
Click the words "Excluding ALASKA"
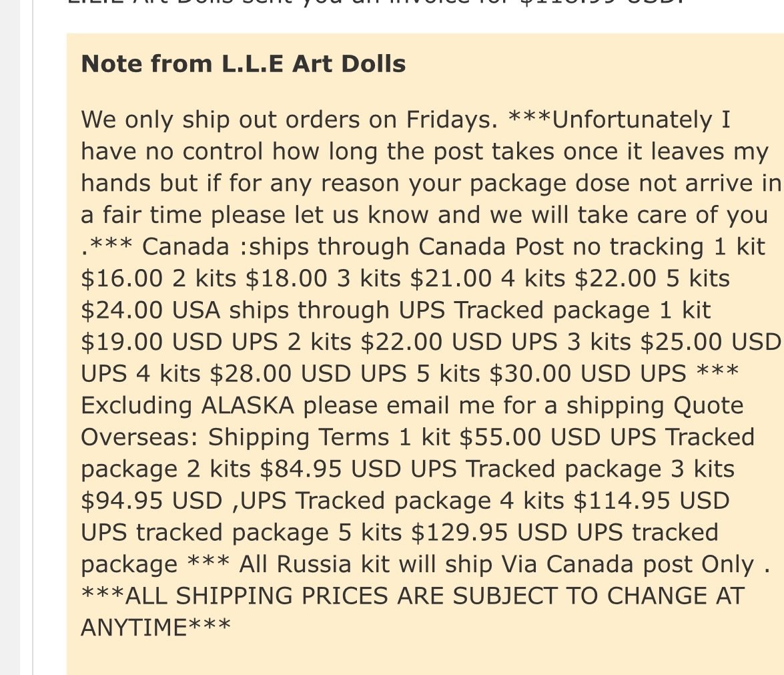click(187, 406)
